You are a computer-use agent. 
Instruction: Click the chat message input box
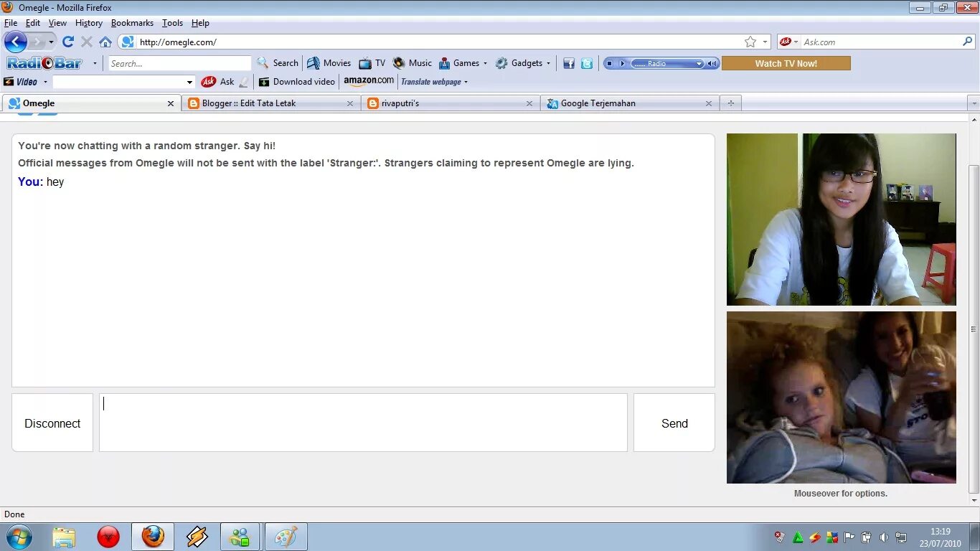coord(363,423)
